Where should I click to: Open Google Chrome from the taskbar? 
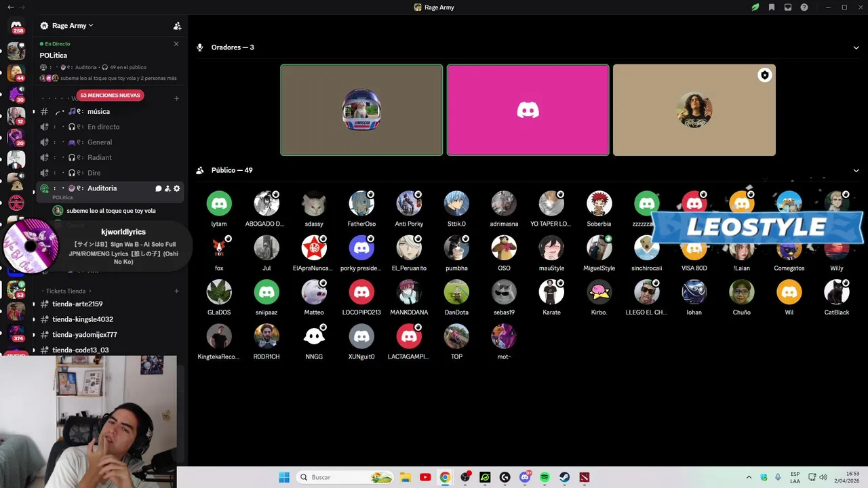445,477
